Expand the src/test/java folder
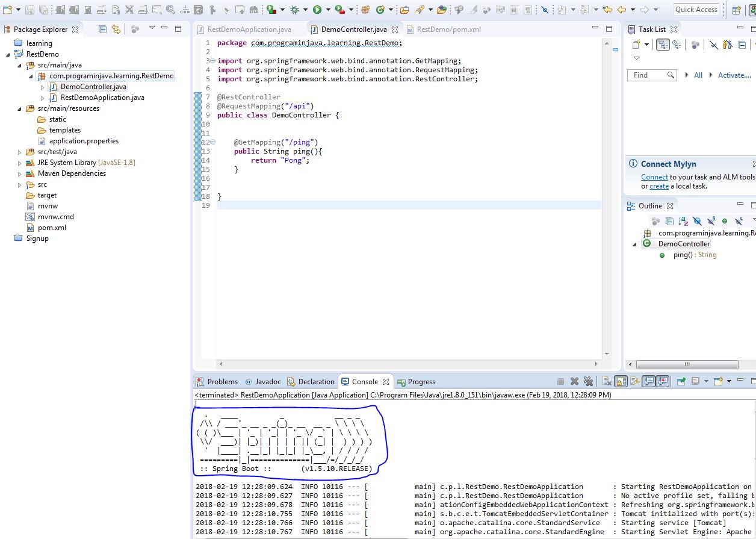The height and width of the screenshot is (539, 756). [x=19, y=152]
